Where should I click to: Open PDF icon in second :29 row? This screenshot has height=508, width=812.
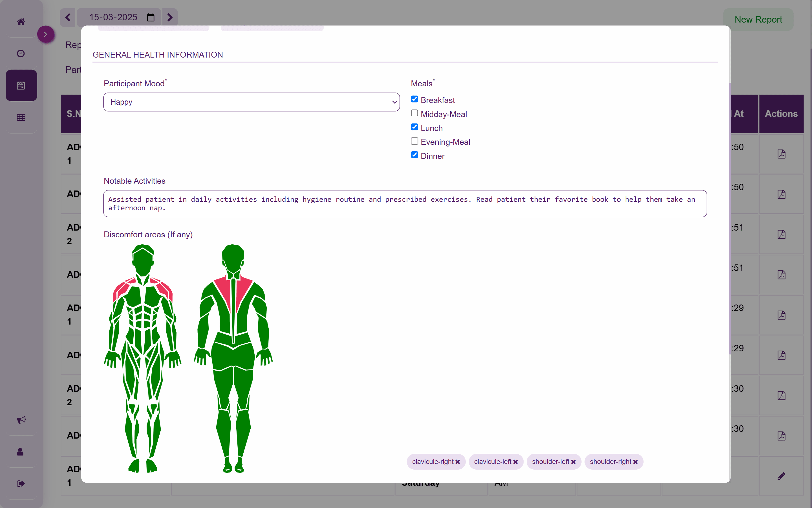pos(781,355)
